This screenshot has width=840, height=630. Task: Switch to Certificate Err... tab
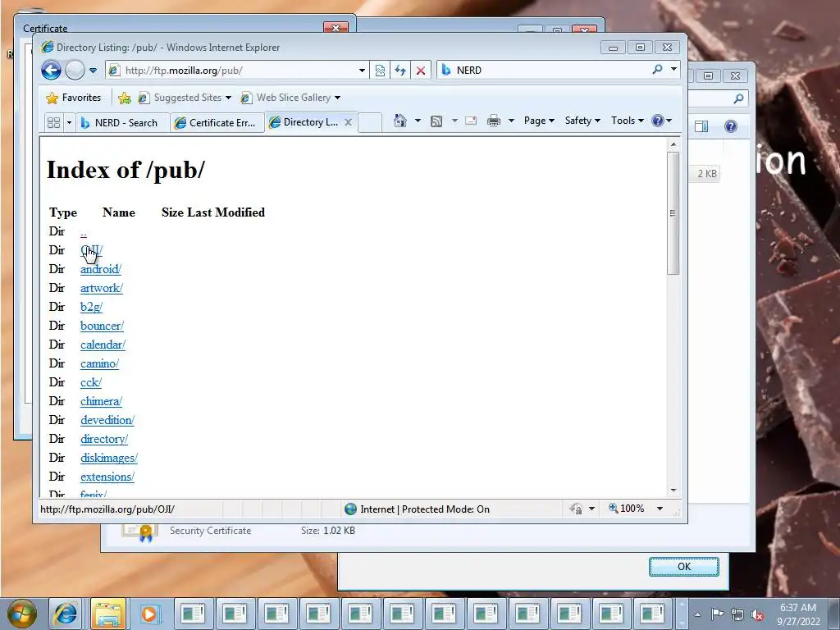(x=217, y=123)
